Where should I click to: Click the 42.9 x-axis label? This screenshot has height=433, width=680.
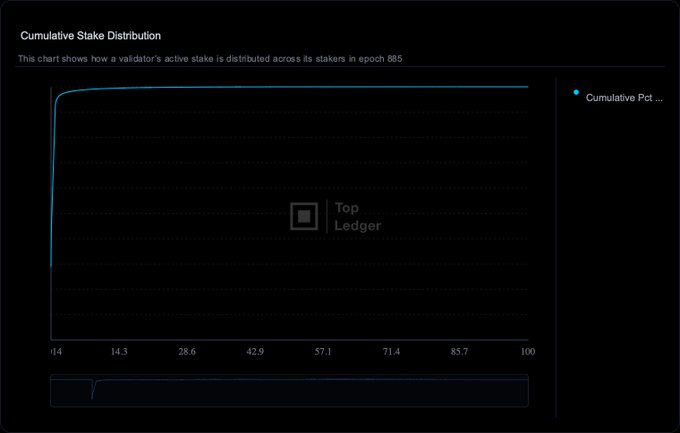[255, 353]
